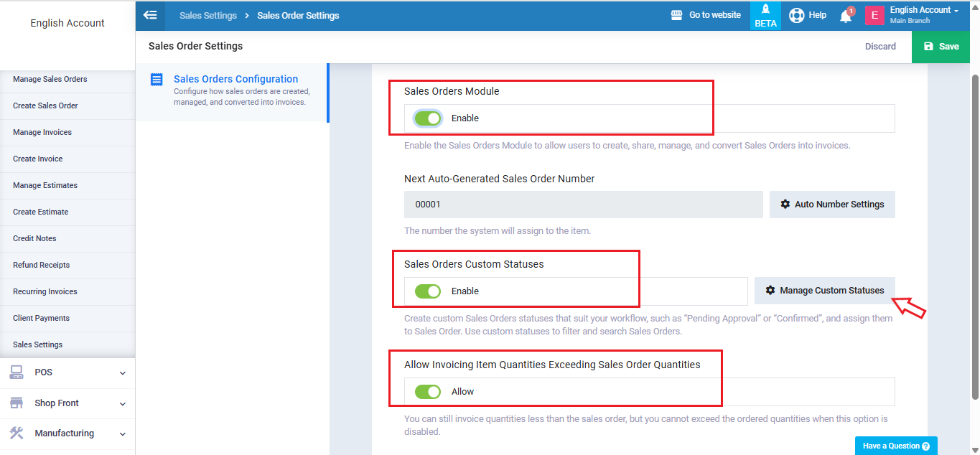Viewport: 980px width, 455px height.
Task: Open the English Account dropdown menu
Action: [924, 11]
